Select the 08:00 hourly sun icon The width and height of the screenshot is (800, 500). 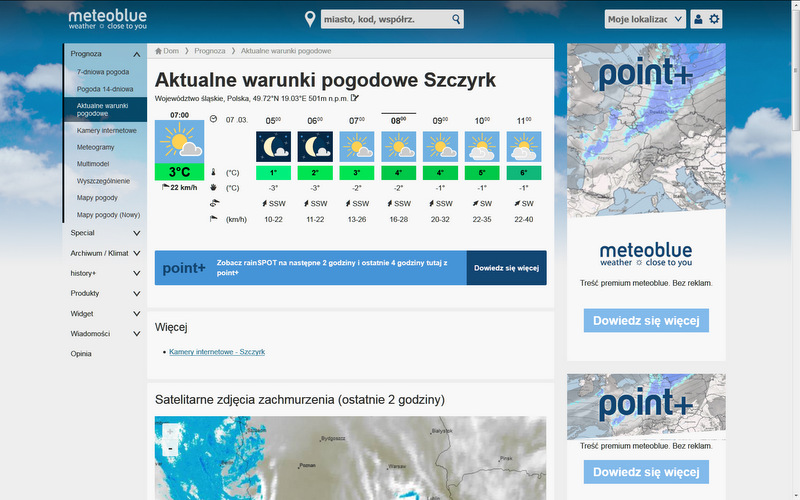(398, 146)
